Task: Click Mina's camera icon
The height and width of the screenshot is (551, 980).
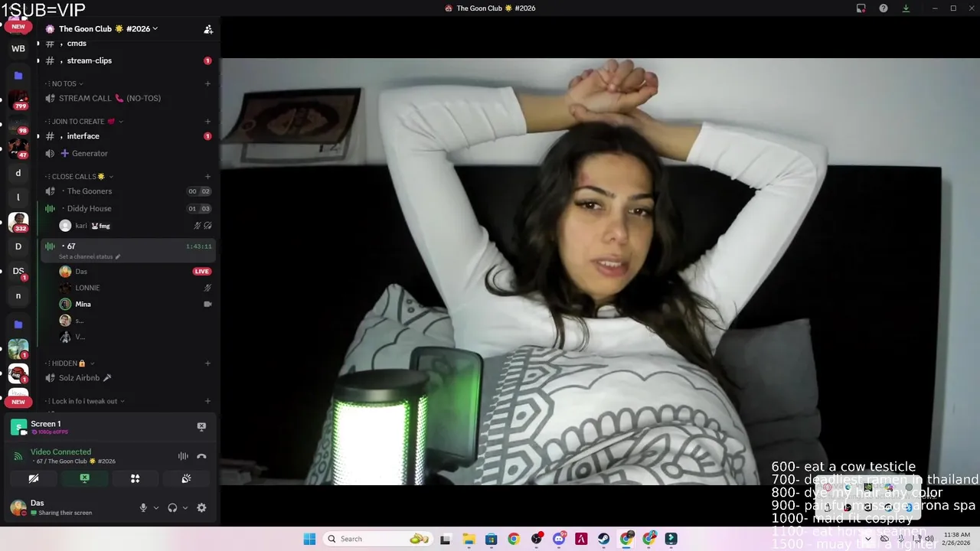Action: [207, 304]
